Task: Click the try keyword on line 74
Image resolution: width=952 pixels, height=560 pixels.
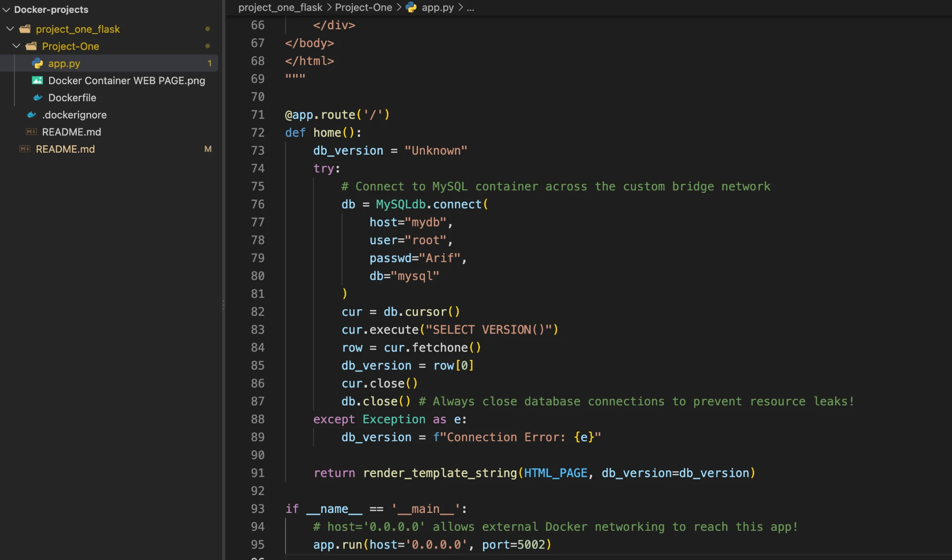Action: tap(323, 168)
